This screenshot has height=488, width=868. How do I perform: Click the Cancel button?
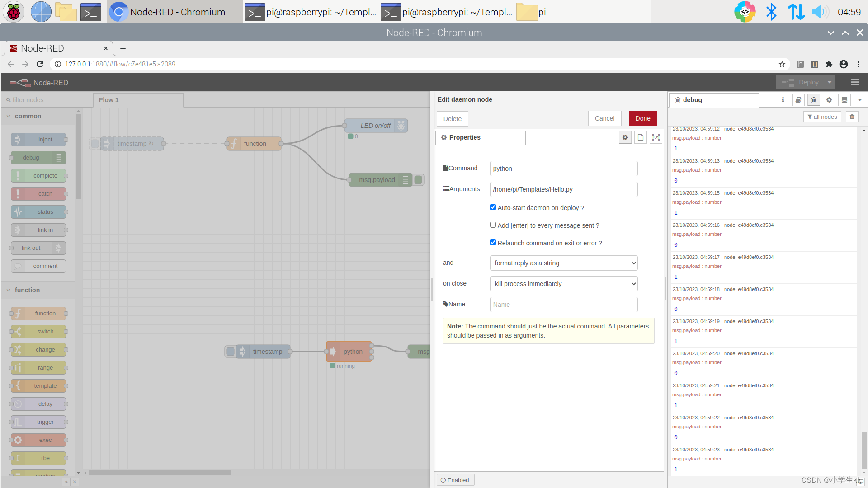[604, 118]
